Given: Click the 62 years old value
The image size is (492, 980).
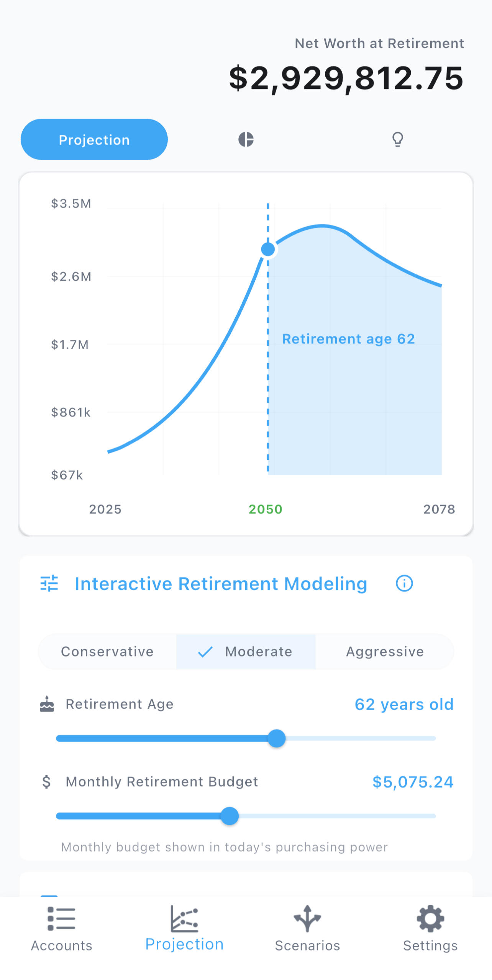Looking at the screenshot, I should coord(404,704).
